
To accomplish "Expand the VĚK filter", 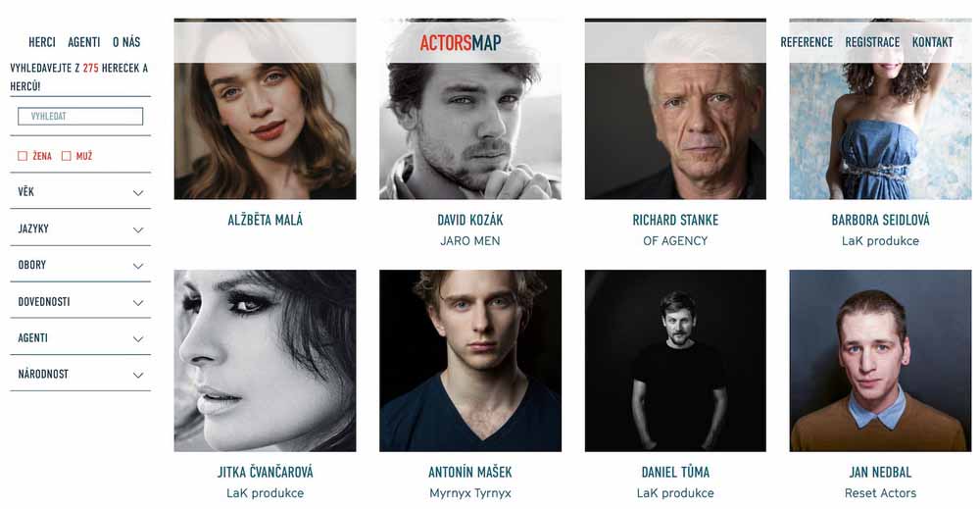I will tap(80, 192).
